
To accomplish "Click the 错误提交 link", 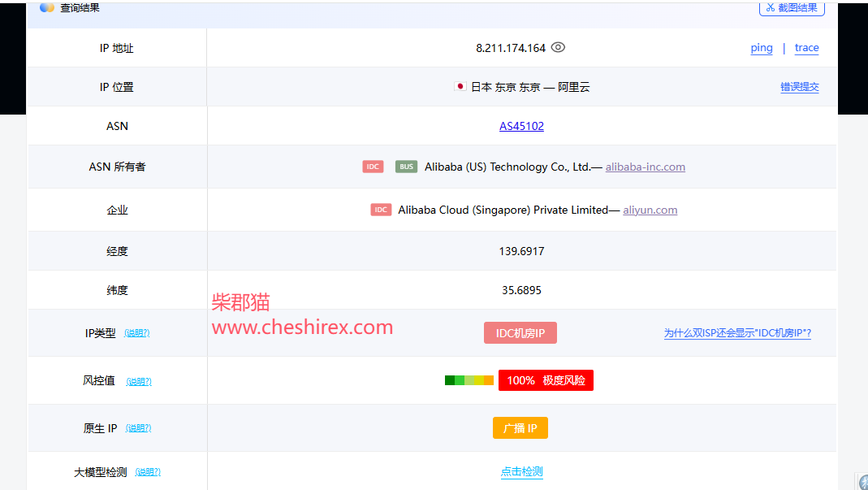I will (x=799, y=86).
